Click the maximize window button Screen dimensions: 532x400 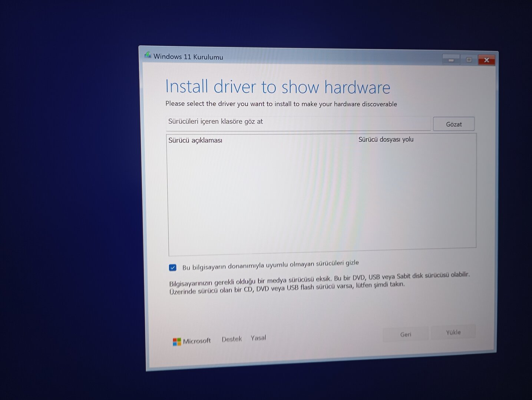coord(469,60)
